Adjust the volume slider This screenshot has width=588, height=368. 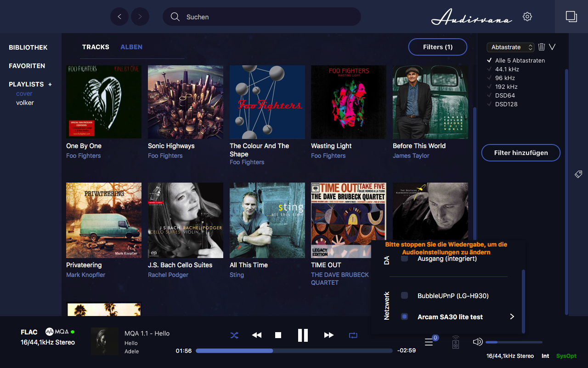(x=514, y=342)
